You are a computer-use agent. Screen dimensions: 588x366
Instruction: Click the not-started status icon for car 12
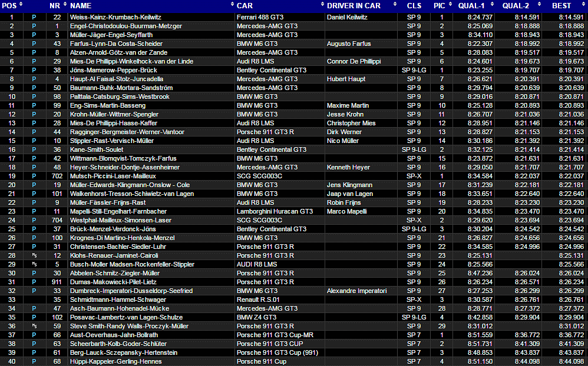(x=34, y=255)
